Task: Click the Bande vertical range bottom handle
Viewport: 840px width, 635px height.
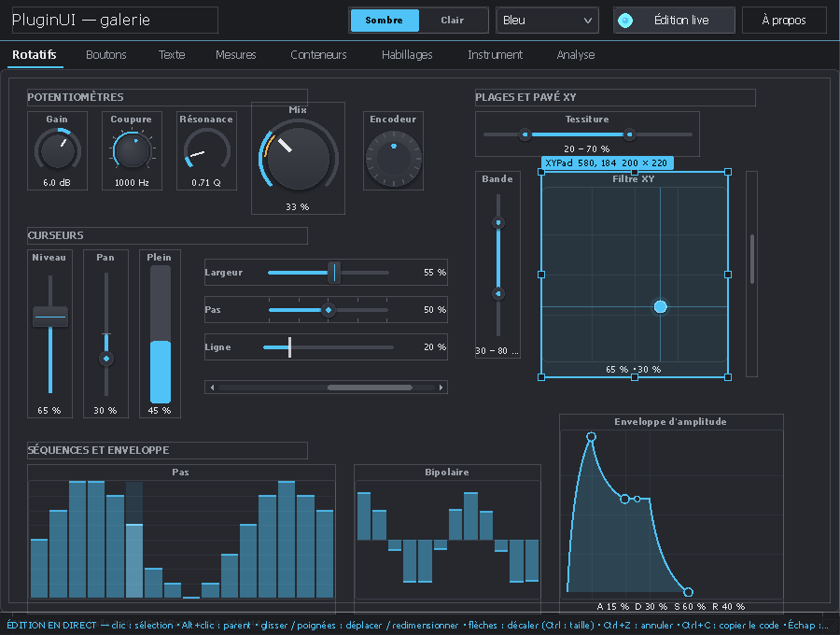Action: tap(498, 293)
